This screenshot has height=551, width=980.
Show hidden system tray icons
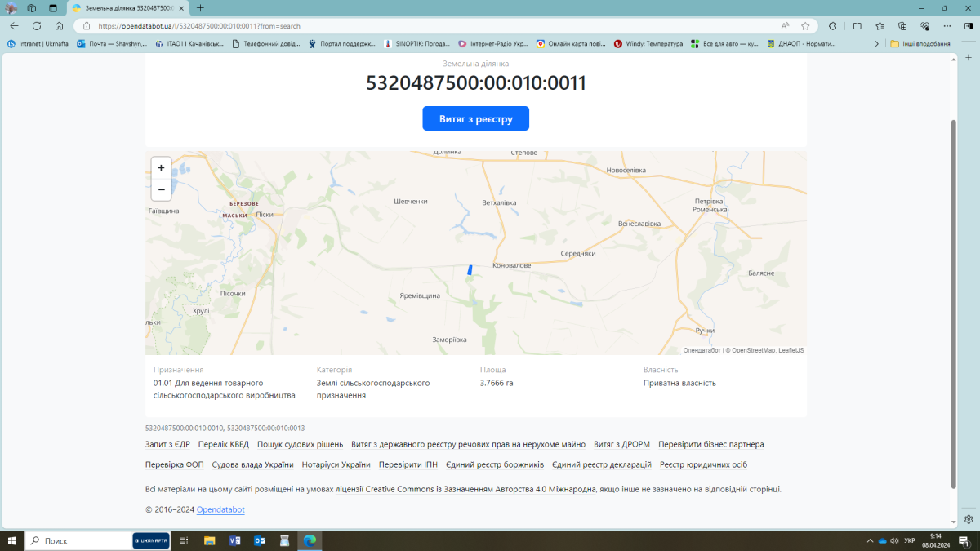870,540
